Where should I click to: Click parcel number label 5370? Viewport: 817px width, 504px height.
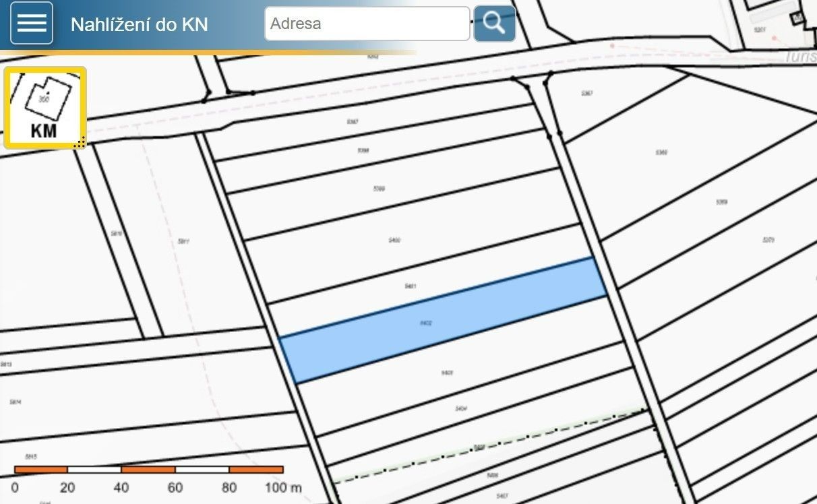768,240
